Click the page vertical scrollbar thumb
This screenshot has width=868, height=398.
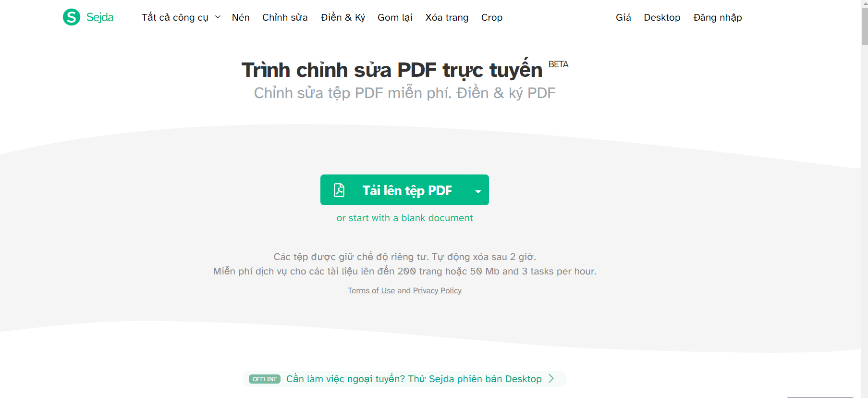(864, 26)
